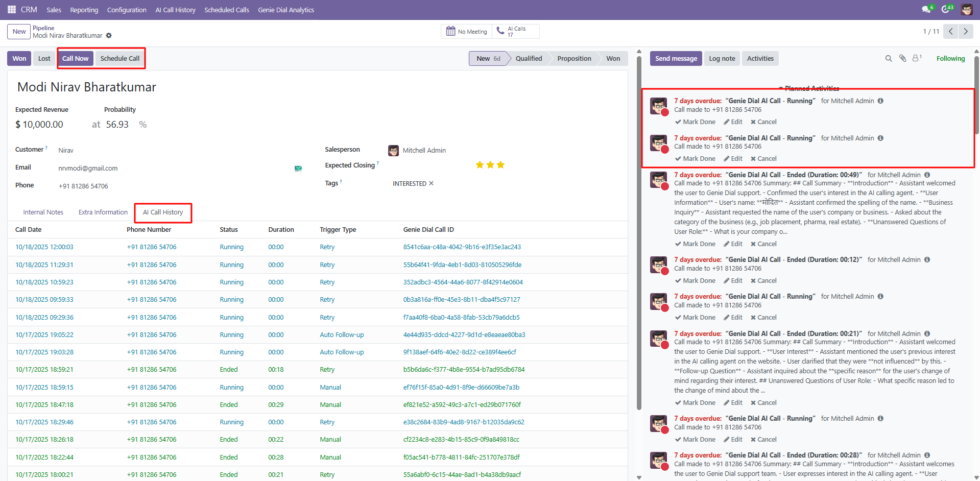The image size is (980, 481).
Task: Set priority to third star
Action: (x=500, y=165)
